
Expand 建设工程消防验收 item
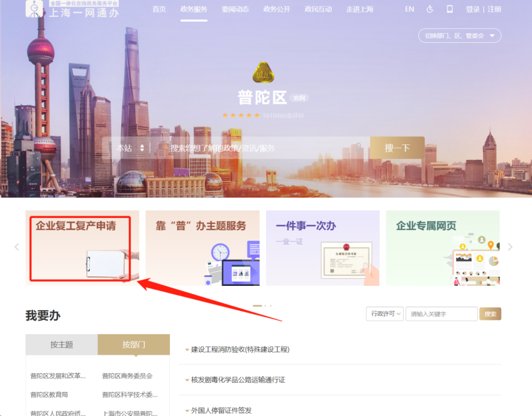[240, 349]
